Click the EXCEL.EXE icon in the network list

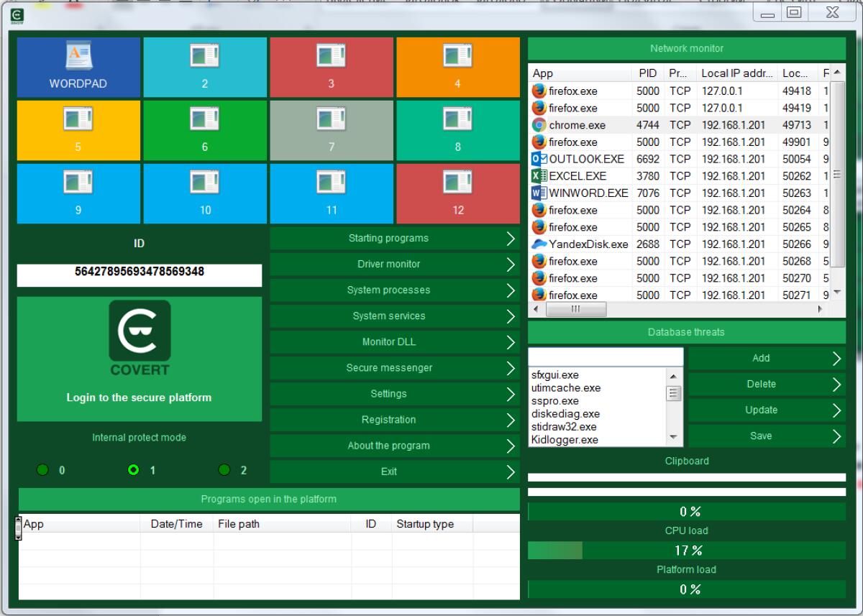tap(539, 175)
